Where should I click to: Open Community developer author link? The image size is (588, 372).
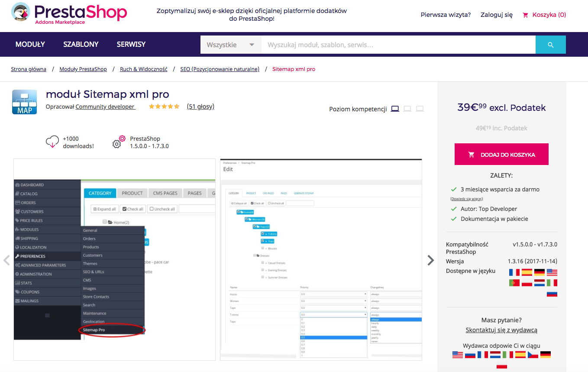[x=105, y=107]
